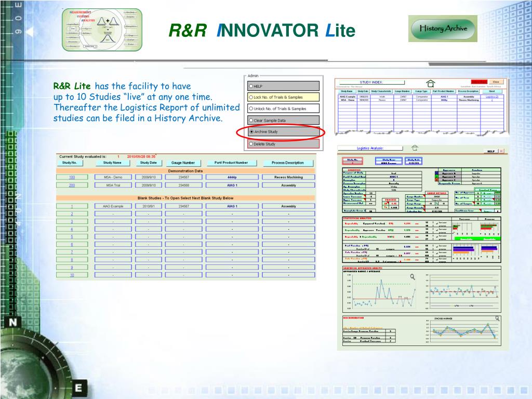The height and width of the screenshot is (399, 532).
Task: Click the '2010/8/1' study date cell
Action: pyautogui.click(x=148, y=206)
